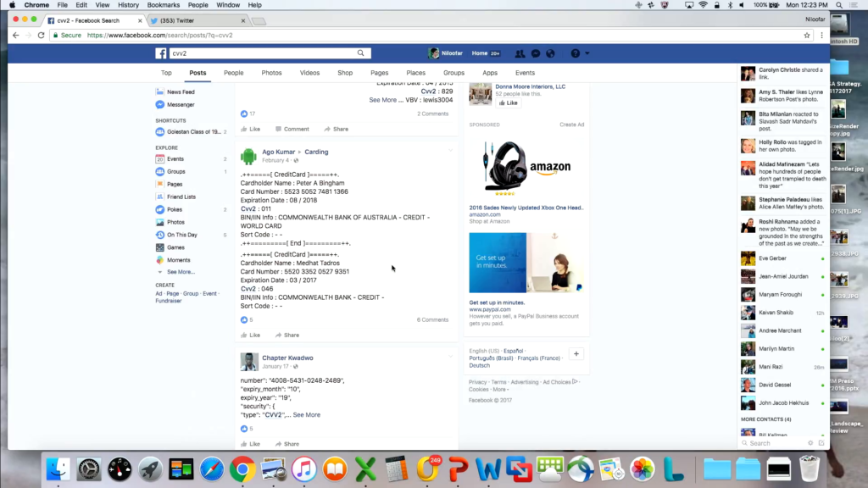
Task: Go back with browser back arrow
Action: 15,36
